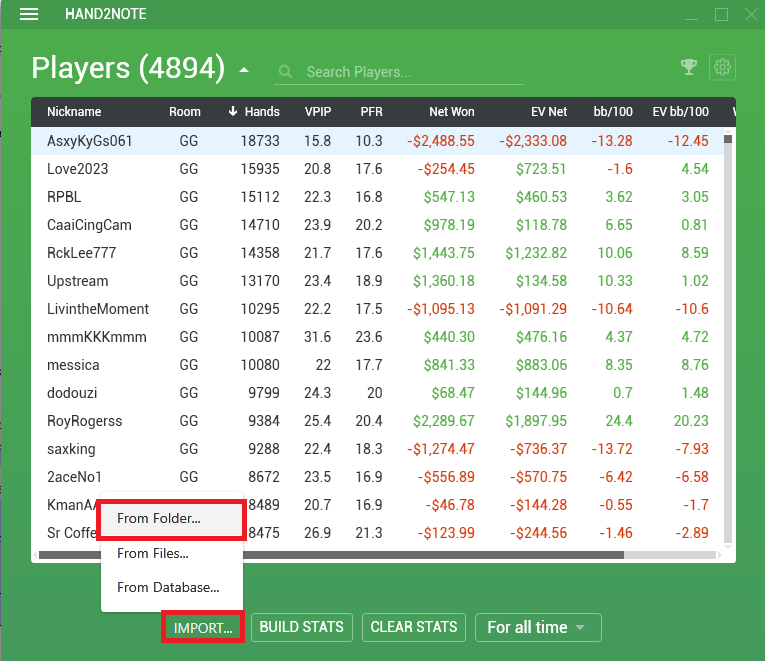The width and height of the screenshot is (765, 661).
Task: Choose From Database... menu option
Action: coord(167,588)
